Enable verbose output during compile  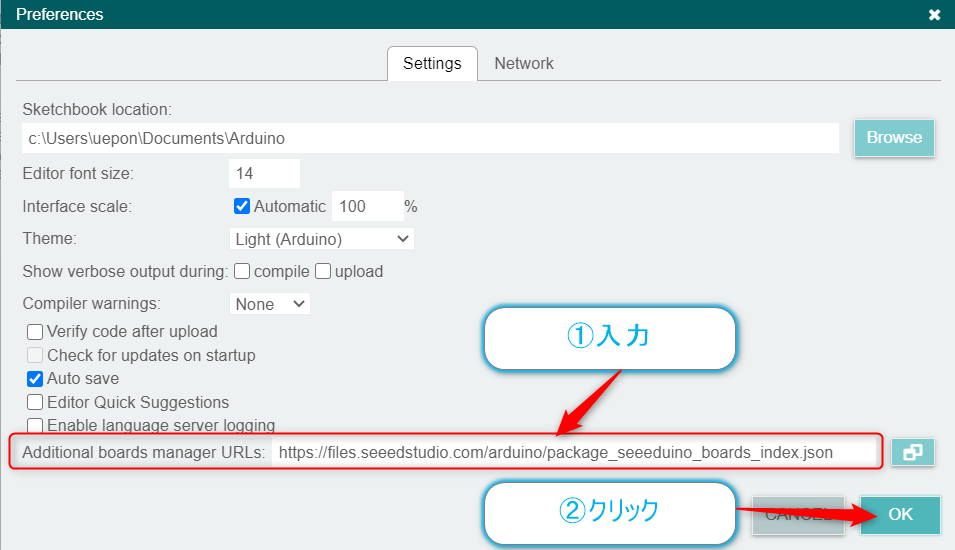[242, 271]
